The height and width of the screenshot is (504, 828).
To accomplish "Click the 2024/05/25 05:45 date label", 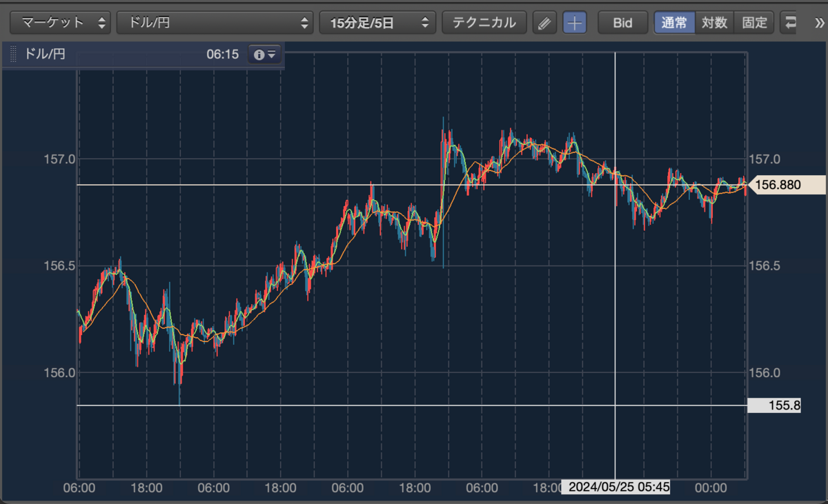I will (615, 487).
